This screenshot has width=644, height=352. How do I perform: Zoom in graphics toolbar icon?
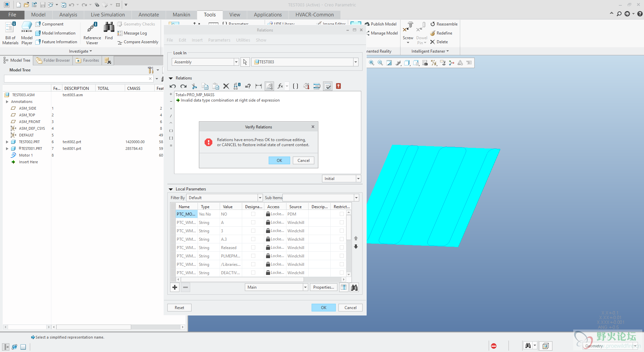pyautogui.click(x=372, y=63)
